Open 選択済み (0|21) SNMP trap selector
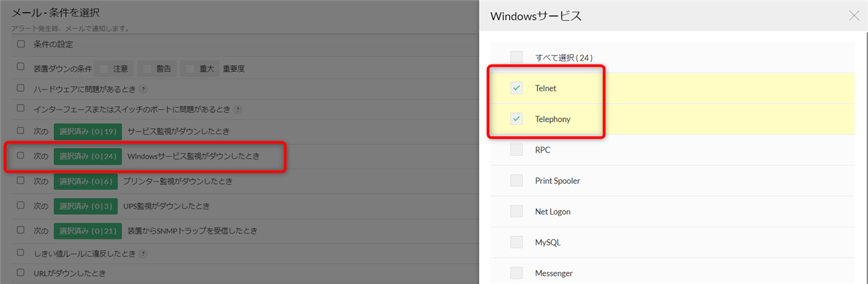 [x=88, y=231]
